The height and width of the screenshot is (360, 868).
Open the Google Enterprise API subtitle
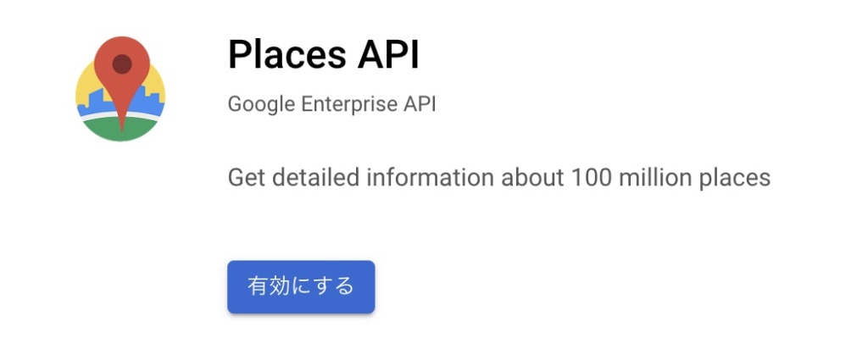(x=331, y=104)
